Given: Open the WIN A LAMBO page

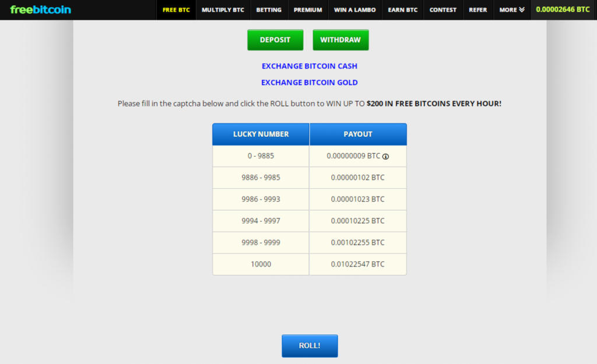Looking at the screenshot, I should (x=355, y=10).
